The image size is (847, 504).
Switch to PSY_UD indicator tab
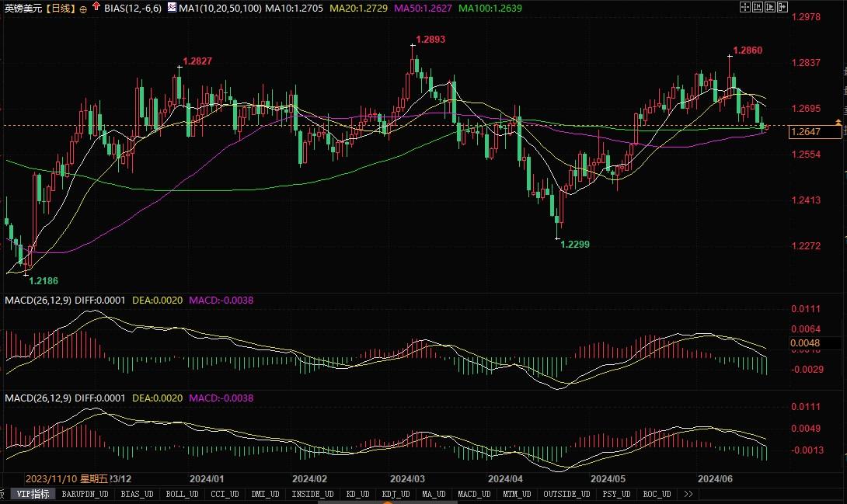pyautogui.click(x=616, y=494)
